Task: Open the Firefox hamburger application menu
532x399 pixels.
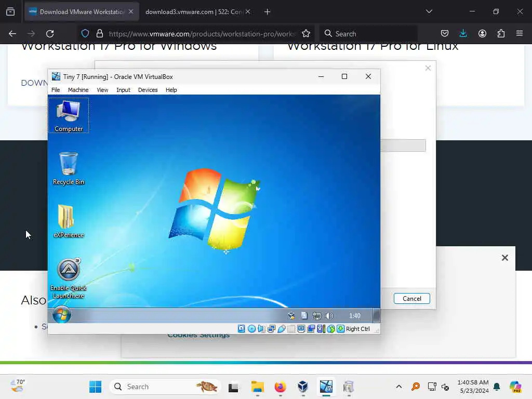Action: (520, 34)
